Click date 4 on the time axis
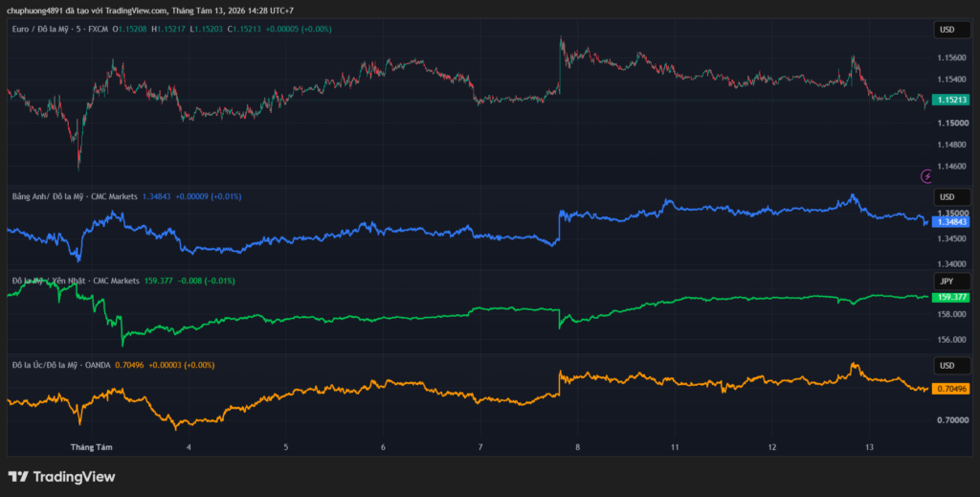This screenshot has width=980, height=497. click(x=189, y=447)
